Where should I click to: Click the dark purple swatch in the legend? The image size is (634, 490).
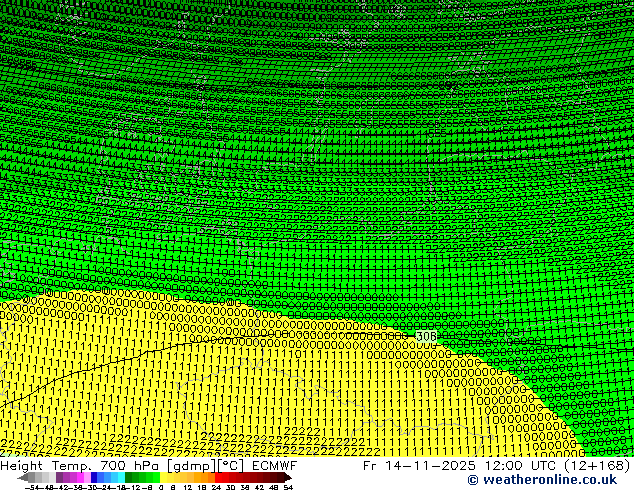59,477
